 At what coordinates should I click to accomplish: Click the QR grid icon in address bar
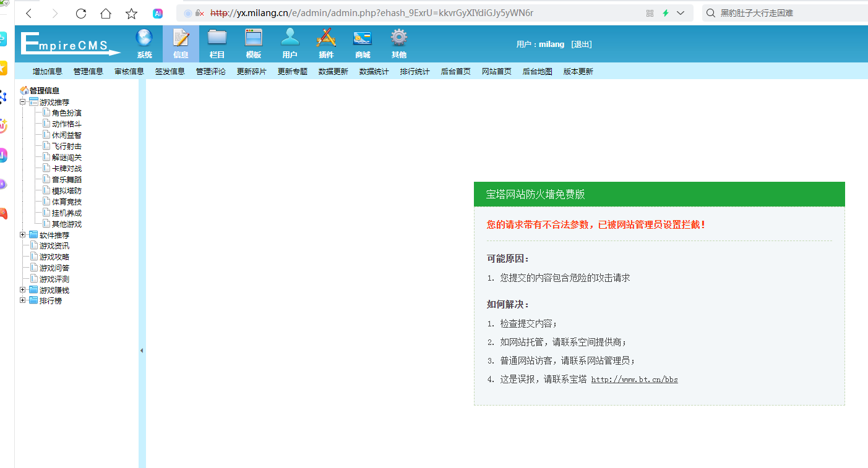click(x=650, y=13)
